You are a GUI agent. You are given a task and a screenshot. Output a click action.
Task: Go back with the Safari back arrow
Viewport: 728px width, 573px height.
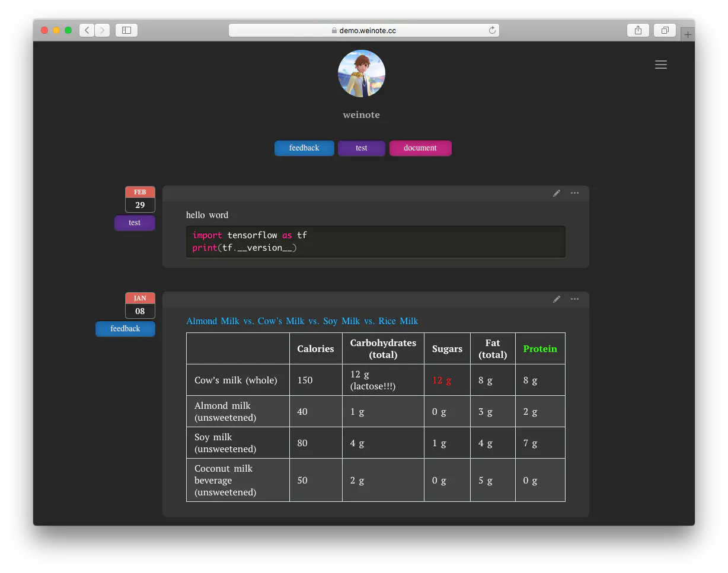[x=87, y=30]
